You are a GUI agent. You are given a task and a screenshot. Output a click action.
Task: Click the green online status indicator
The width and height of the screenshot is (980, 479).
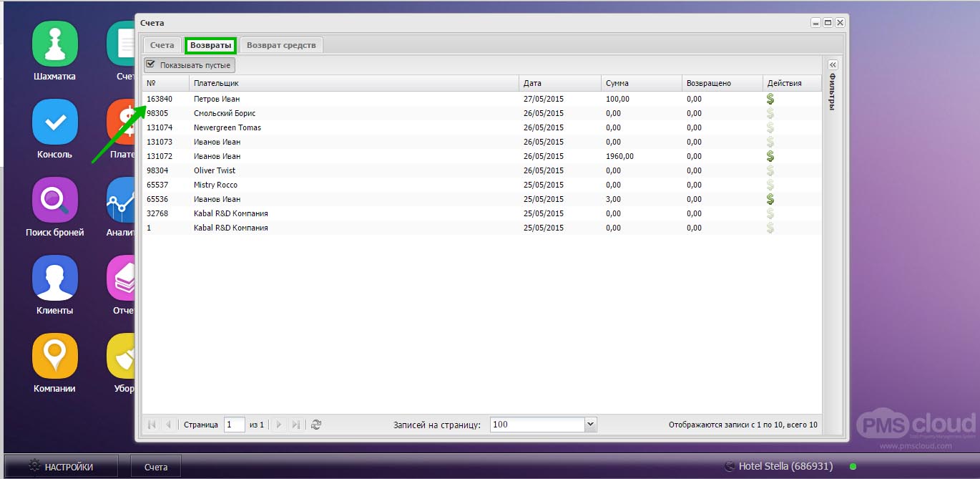pos(853,467)
